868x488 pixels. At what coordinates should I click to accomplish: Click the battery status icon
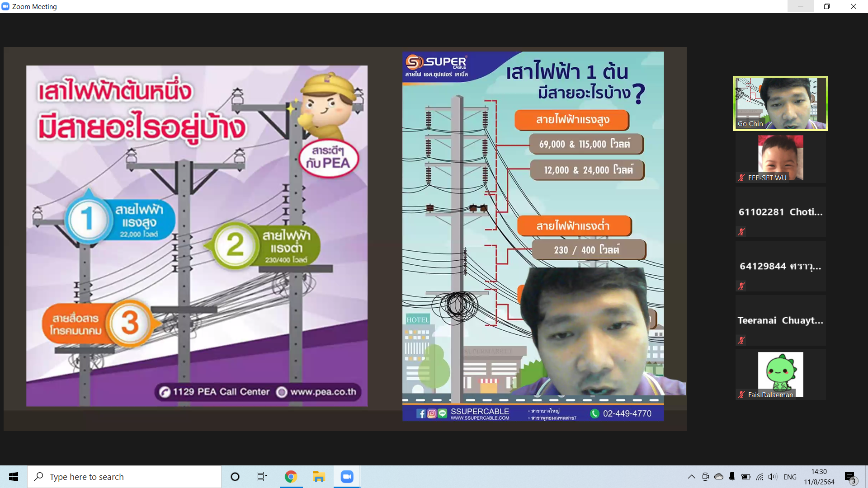746,477
